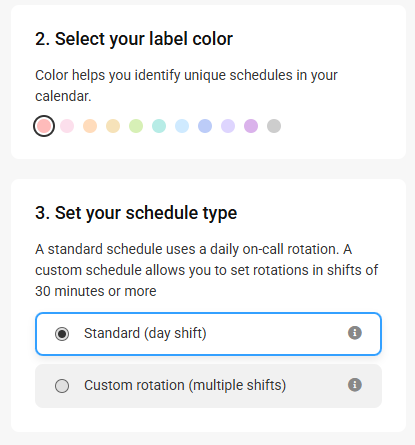Open info icon for Custom rotation option

coord(355,385)
